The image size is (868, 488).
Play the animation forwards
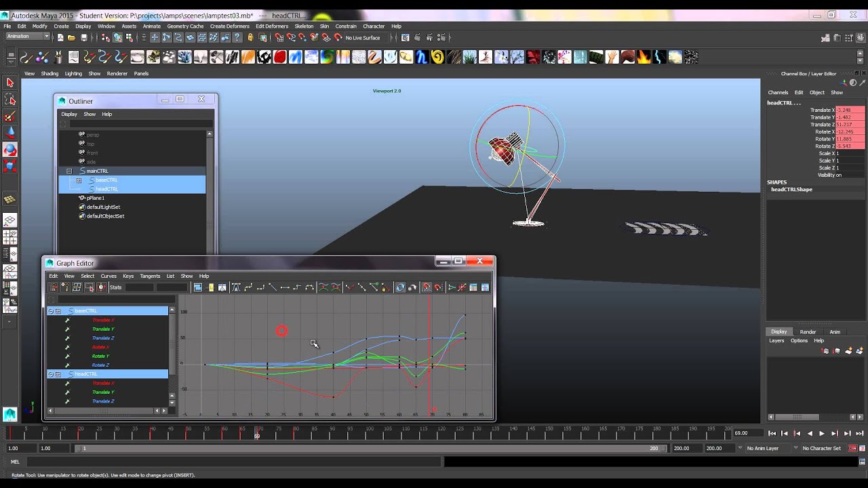(822, 433)
